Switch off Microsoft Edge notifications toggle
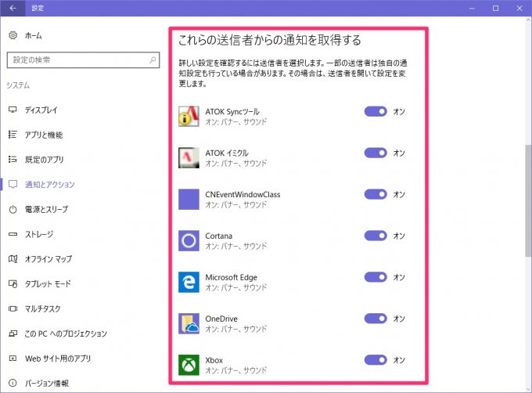This screenshot has height=393, width=532. (376, 277)
